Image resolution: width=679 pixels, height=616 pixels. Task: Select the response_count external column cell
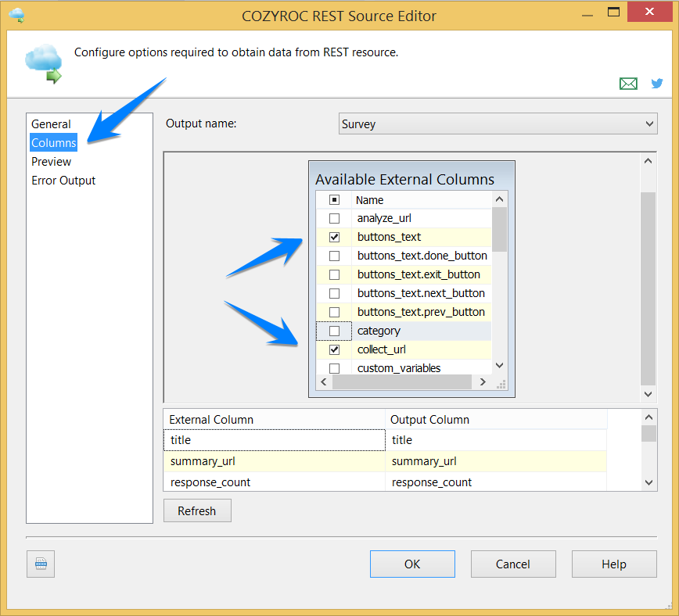click(274, 482)
